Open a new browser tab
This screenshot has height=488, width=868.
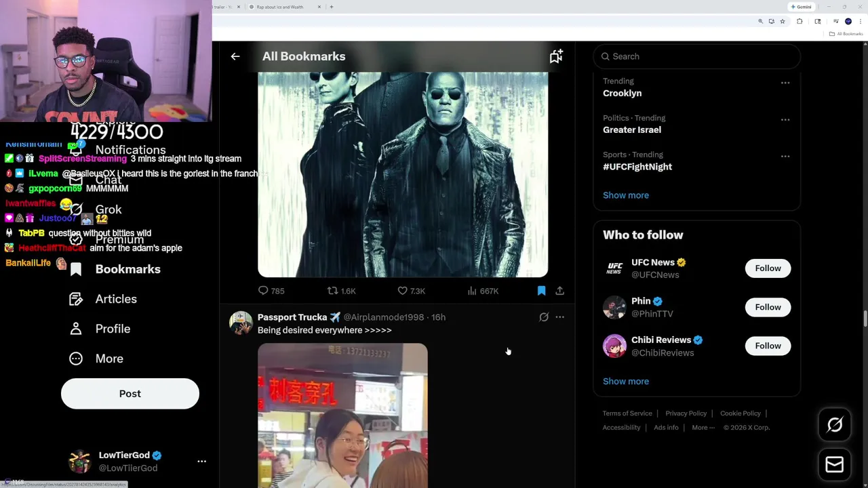(331, 7)
